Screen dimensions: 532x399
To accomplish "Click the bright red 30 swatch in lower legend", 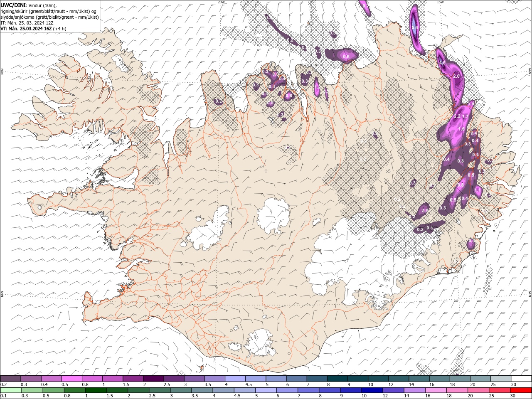I will pyautogui.click(x=520, y=390).
